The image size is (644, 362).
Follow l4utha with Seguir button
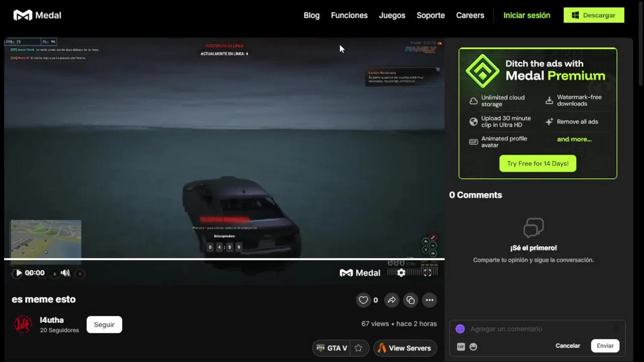(104, 324)
